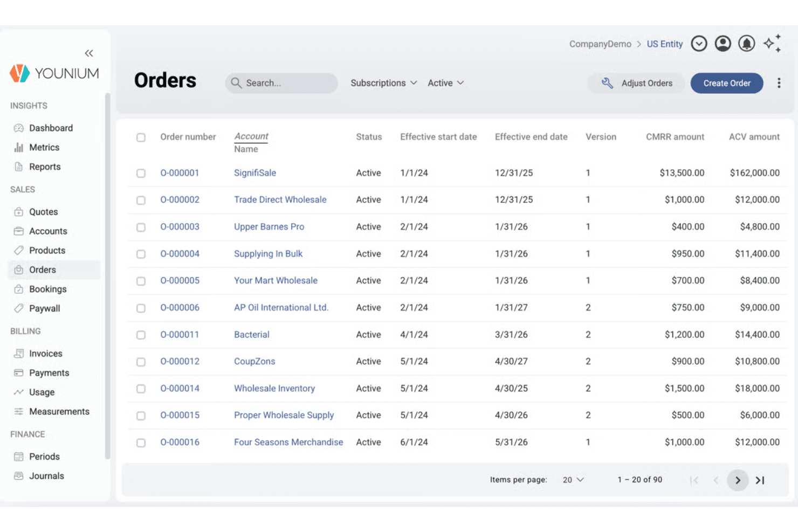Click the US Entity breadcrumb
This screenshot has width=798, height=532.
point(665,44)
